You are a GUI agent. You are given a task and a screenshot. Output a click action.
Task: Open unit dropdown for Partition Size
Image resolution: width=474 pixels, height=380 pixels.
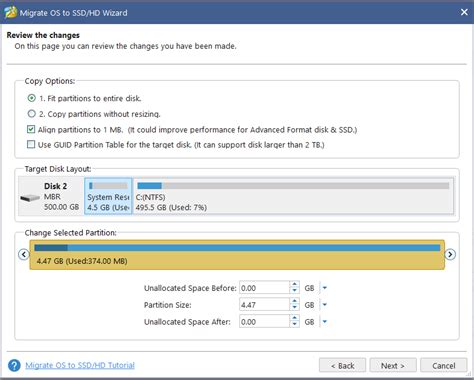pyautogui.click(x=324, y=305)
